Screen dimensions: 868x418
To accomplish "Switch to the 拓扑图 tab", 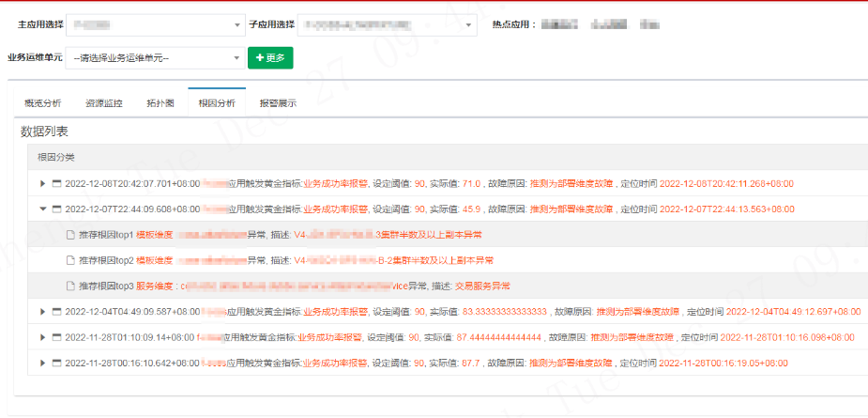I will [160, 103].
